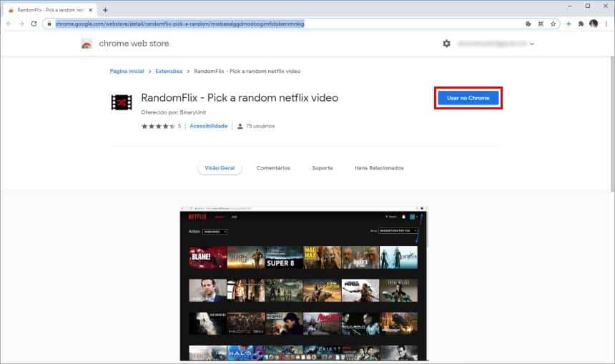615x364 pixels.
Task: Click the RandomFlix extension title heading
Action: click(x=240, y=98)
